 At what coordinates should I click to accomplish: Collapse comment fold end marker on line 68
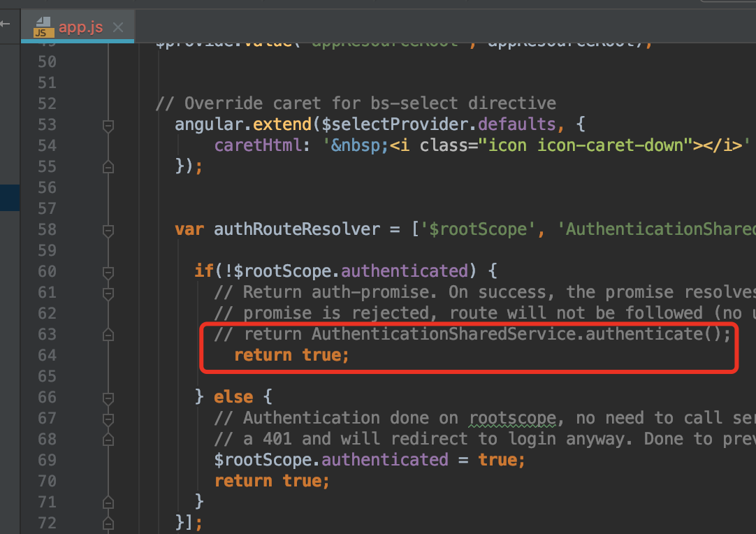tap(108, 440)
